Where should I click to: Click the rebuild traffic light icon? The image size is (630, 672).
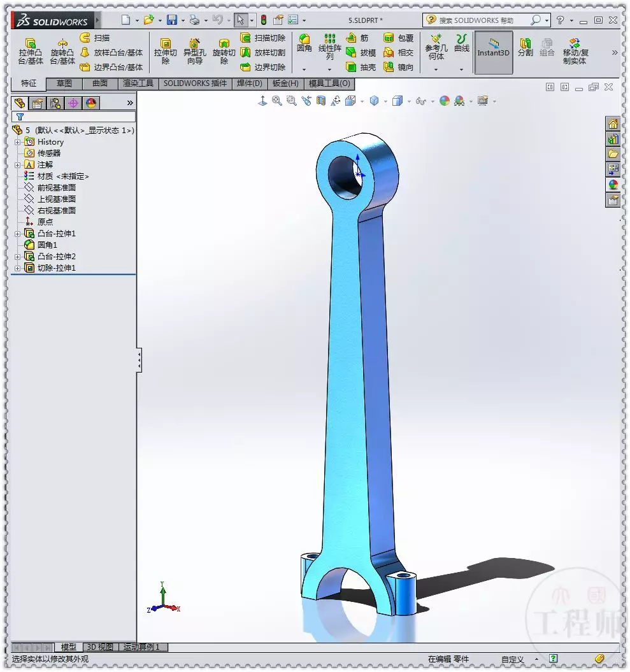point(264,20)
